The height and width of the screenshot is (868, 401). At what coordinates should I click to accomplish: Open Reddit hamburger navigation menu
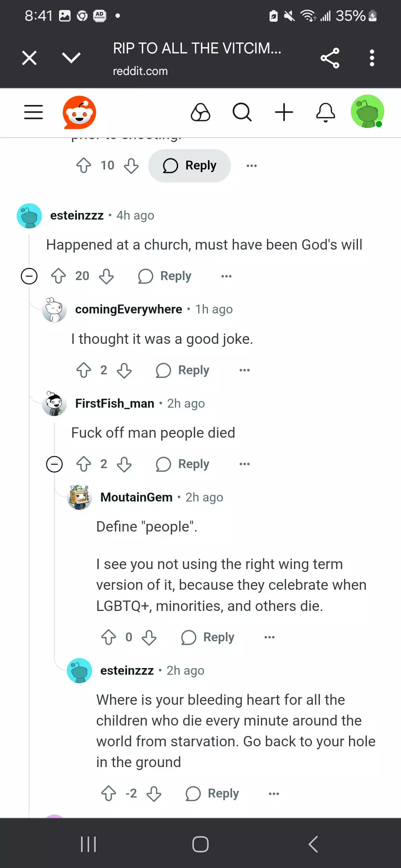coord(33,112)
